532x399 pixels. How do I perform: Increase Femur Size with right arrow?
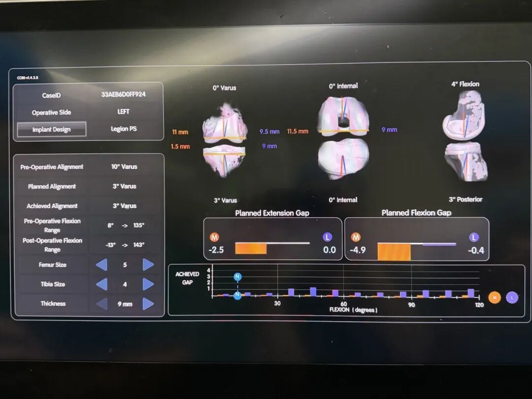[148, 265]
